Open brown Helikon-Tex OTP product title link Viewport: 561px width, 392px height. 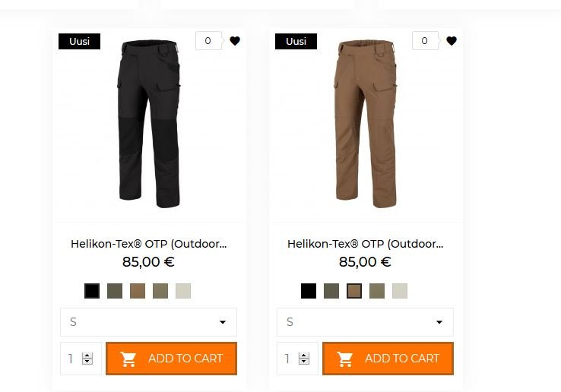pyautogui.click(x=365, y=244)
